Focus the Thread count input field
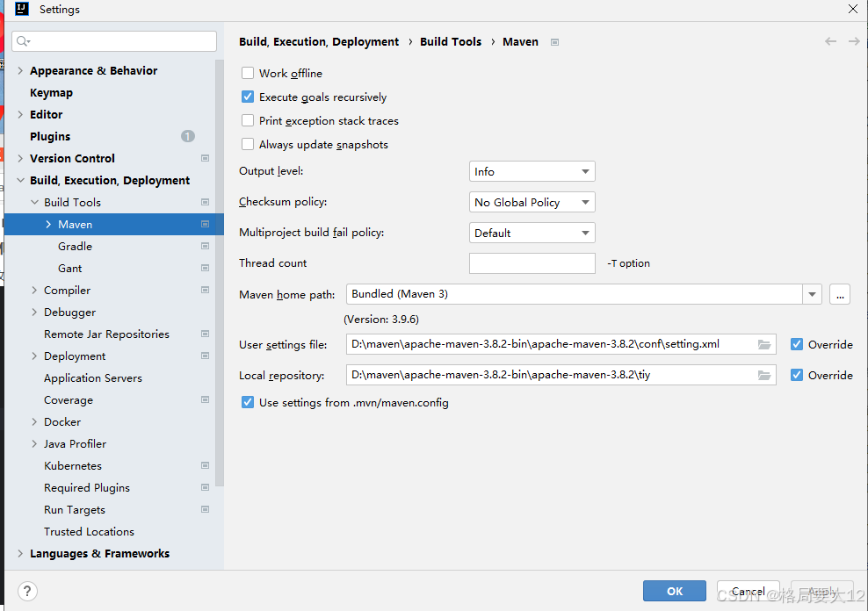 532,263
